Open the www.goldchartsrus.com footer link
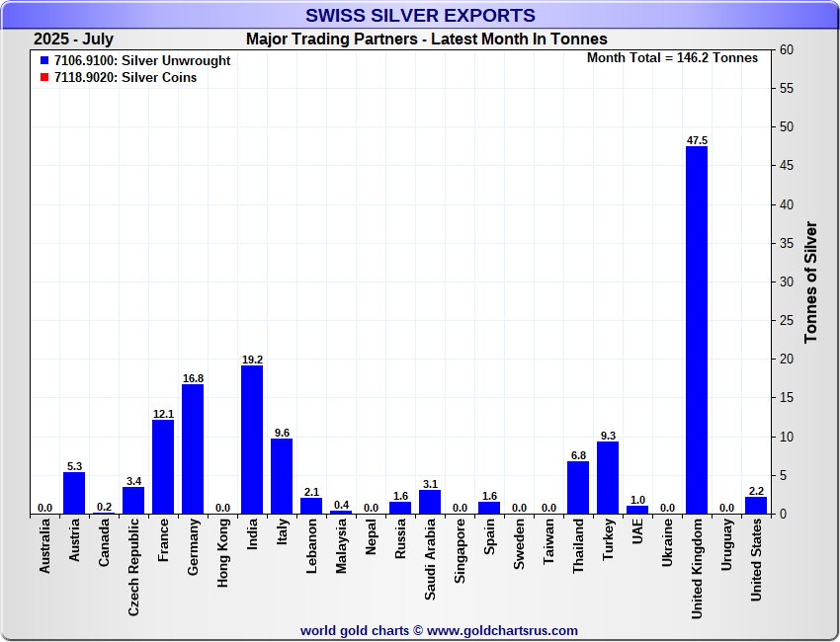Image resolution: width=840 pixels, height=642 pixels. point(502,630)
